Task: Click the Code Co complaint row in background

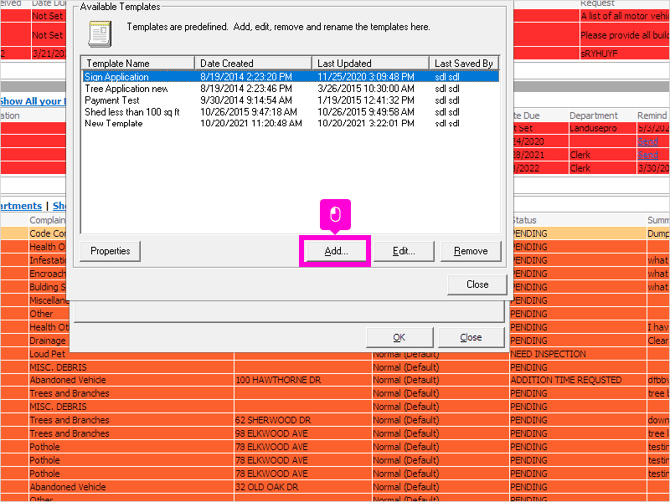Action: point(47,233)
